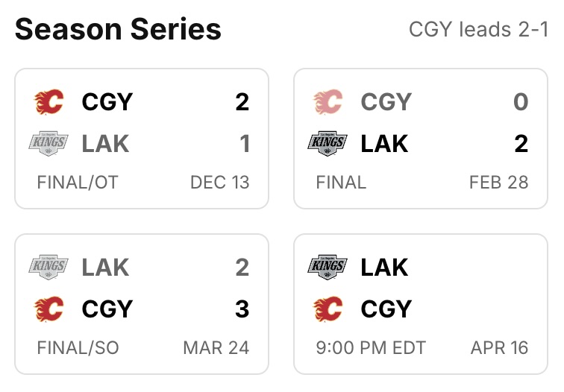
Task: Select CGY team name in Dec 13 game
Action: (107, 101)
